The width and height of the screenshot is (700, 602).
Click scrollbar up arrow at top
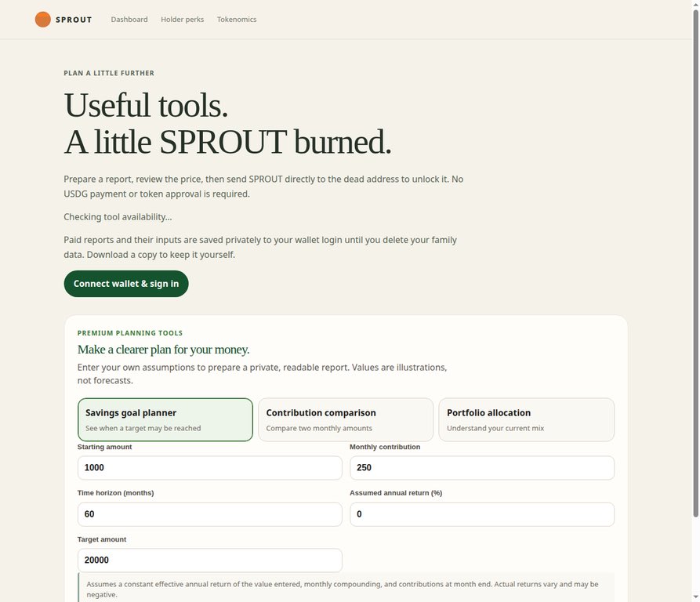[695, 4]
